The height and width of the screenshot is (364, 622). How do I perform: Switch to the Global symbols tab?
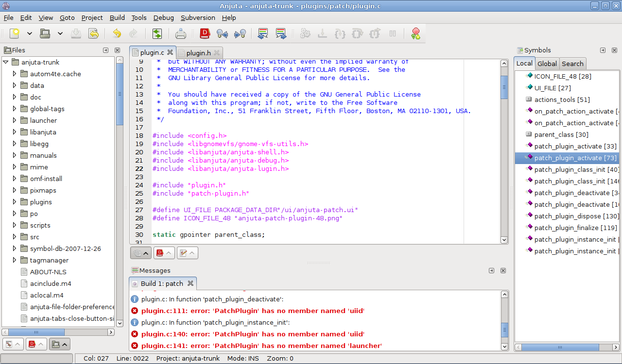547,63
